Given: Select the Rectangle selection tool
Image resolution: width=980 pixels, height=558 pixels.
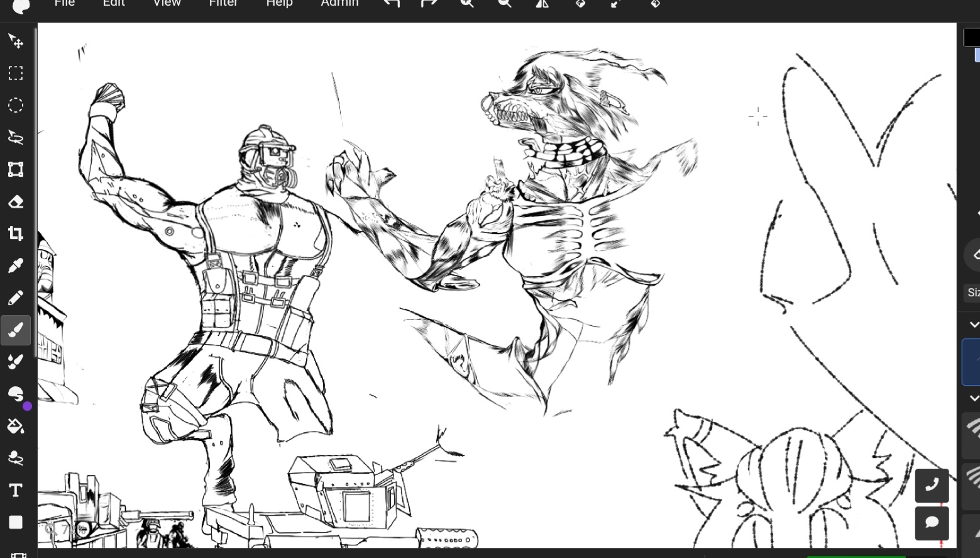Looking at the screenshot, I should click(x=16, y=74).
